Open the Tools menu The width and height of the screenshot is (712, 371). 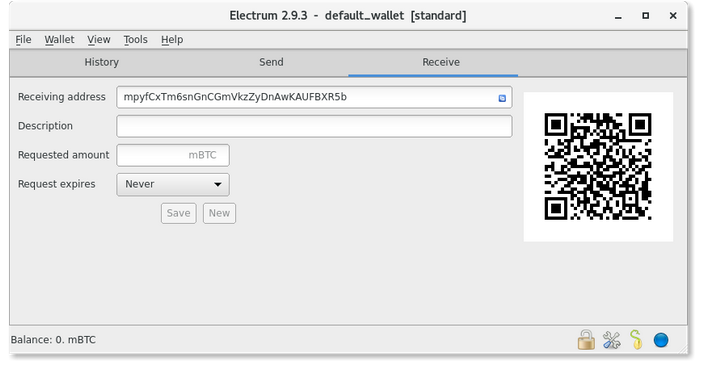pyautogui.click(x=135, y=40)
